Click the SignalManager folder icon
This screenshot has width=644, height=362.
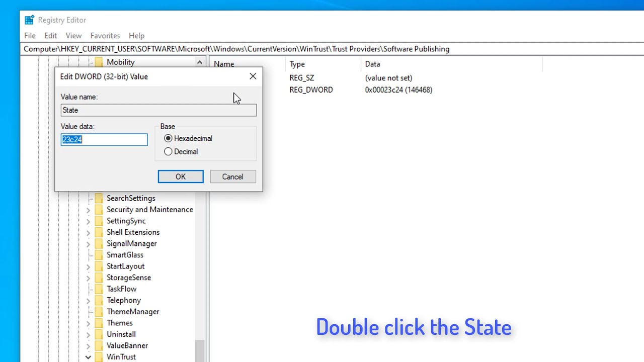[x=99, y=243]
